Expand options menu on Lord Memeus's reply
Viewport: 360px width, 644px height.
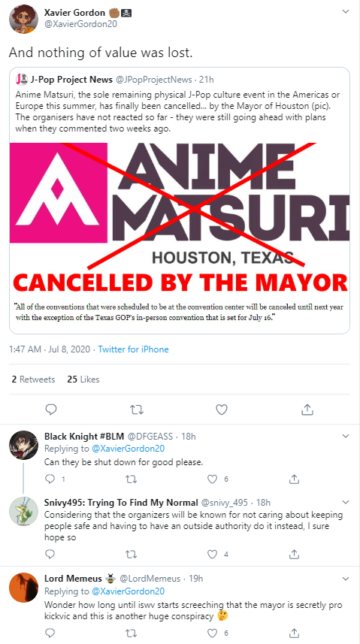tap(346, 579)
